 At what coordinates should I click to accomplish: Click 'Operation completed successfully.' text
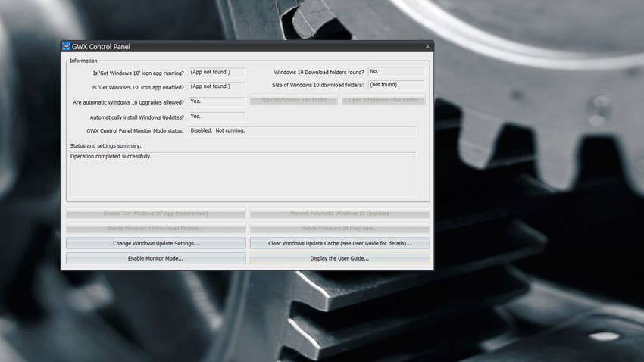click(111, 156)
